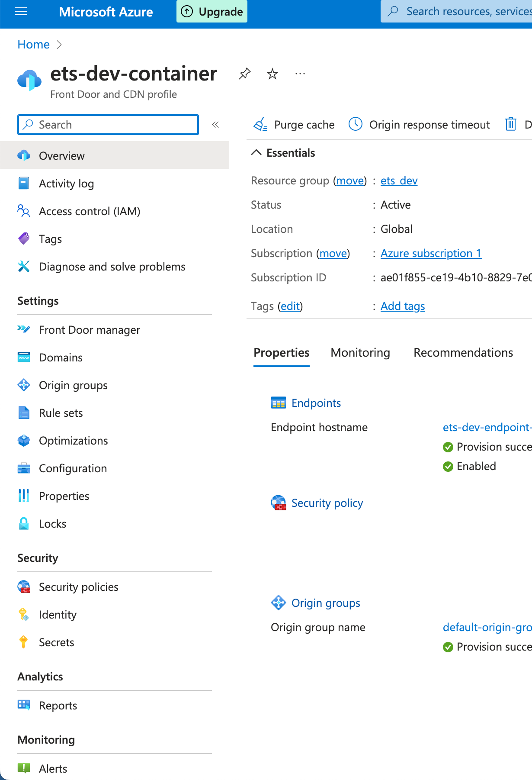Click the Optimizations cube icon

click(24, 440)
